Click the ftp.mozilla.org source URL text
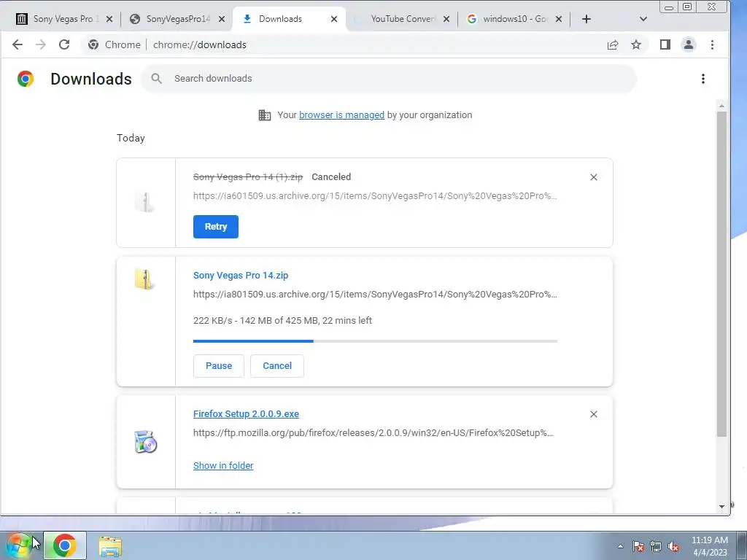Screen dimensions: 747x560 [373, 433]
